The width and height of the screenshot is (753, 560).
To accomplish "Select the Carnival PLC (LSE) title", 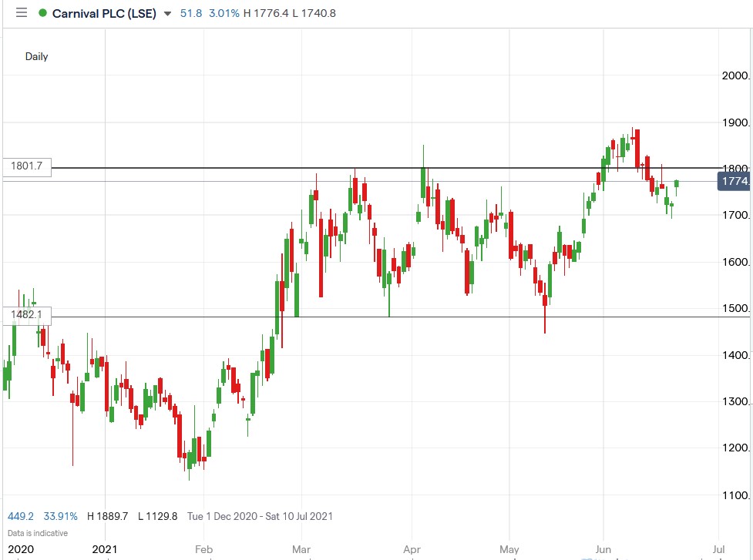I will coord(104,13).
